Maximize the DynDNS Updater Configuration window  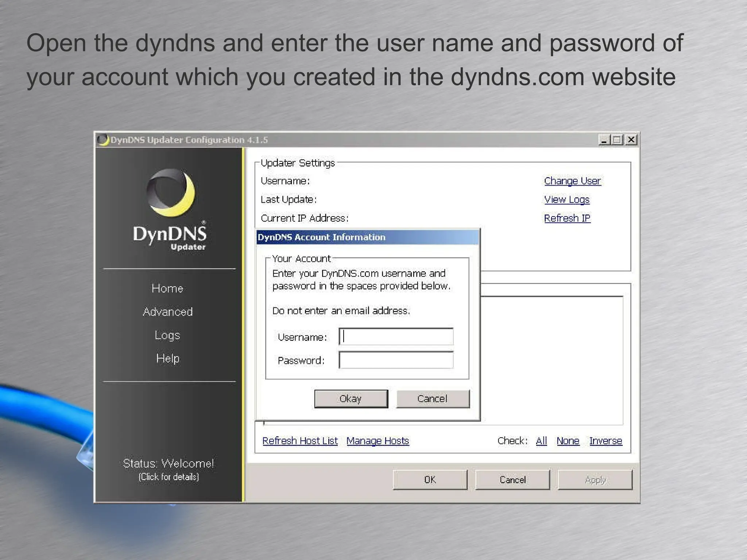[x=617, y=140]
